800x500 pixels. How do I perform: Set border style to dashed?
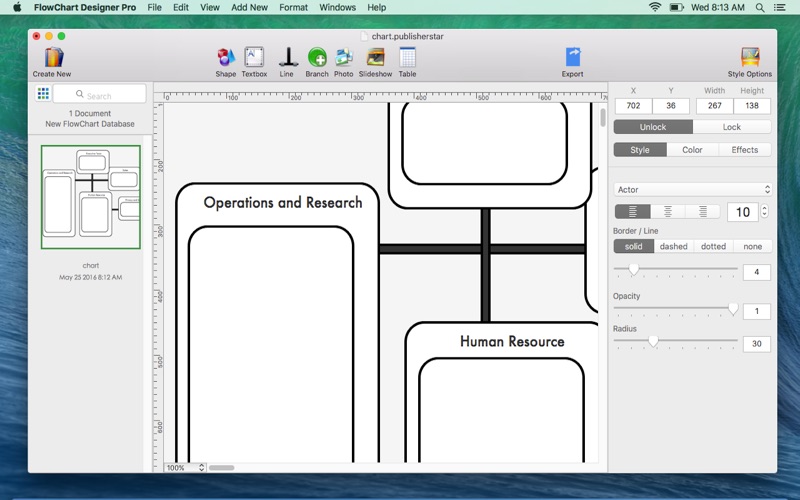tap(673, 246)
